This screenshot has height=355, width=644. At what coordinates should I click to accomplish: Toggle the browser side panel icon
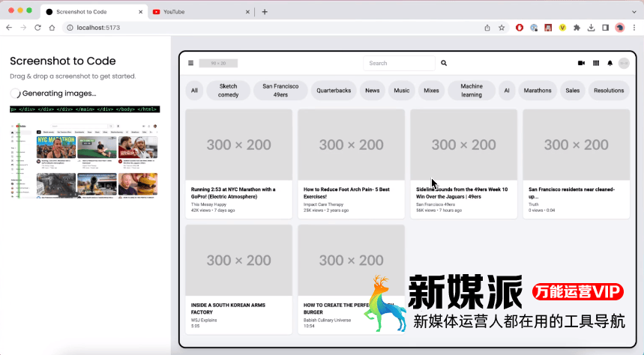pyautogui.click(x=606, y=28)
